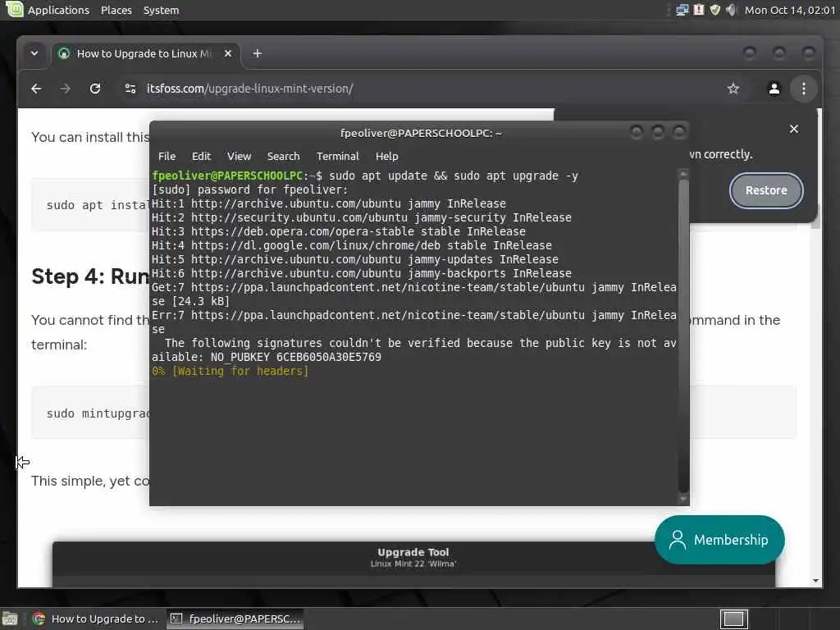Viewport: 840px width, 630px height.
Task: Open the terminal Help menu
Action: coord(387,156)
